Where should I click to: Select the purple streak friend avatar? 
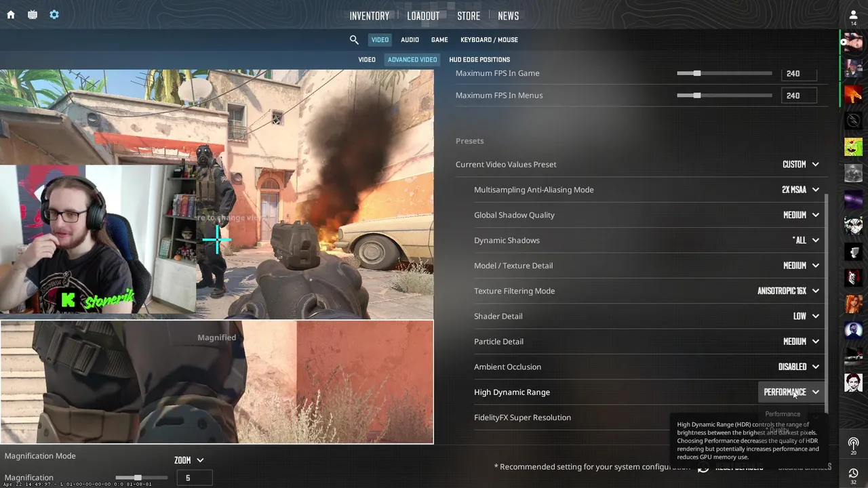(x=854, y=199)
